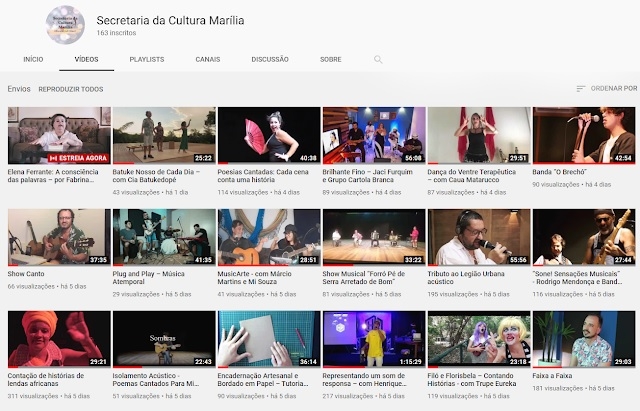640x411 pixels.
Task: Open Poesias Cantadas video thumbnail
Action: (269, 136)
